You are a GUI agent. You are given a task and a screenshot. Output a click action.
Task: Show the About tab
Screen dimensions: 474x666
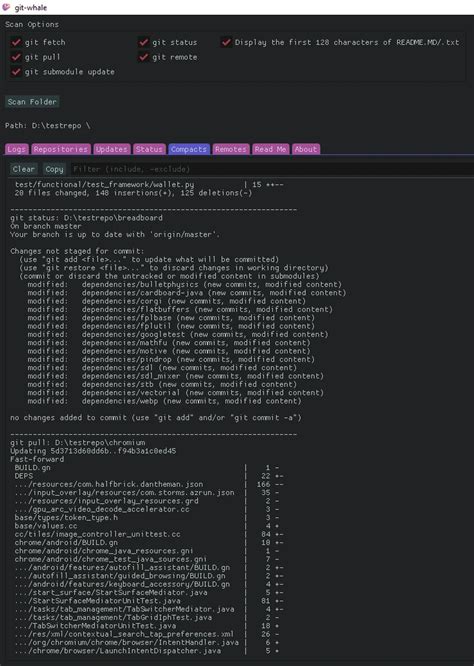[x=306, y=149]
